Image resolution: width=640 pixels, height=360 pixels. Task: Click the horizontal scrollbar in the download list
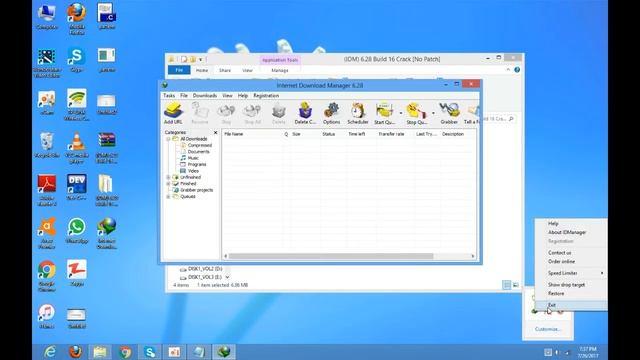(331, 256)
